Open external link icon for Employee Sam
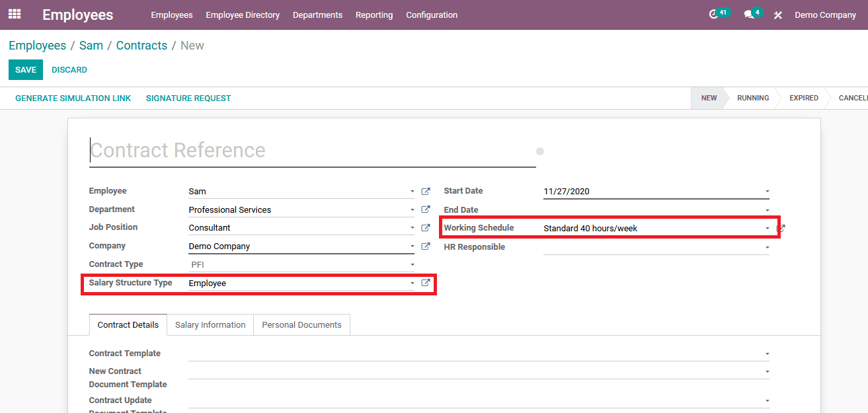868x413 pixels. pos(426,192)
